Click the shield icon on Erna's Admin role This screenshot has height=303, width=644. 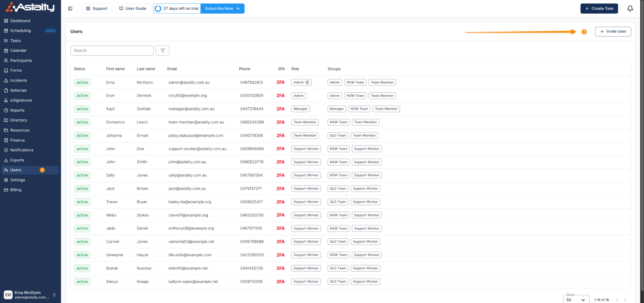(x=307, y=82)
